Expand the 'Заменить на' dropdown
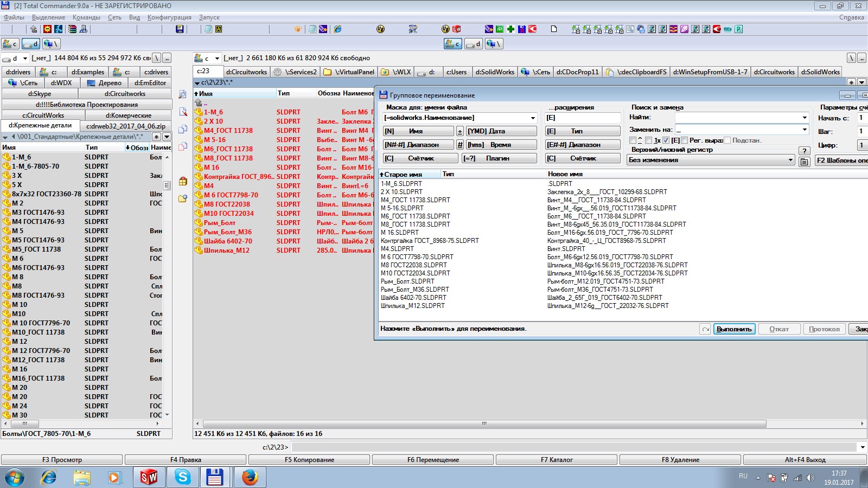This screenshot has height=488, width=868. (x=805, y=130)
